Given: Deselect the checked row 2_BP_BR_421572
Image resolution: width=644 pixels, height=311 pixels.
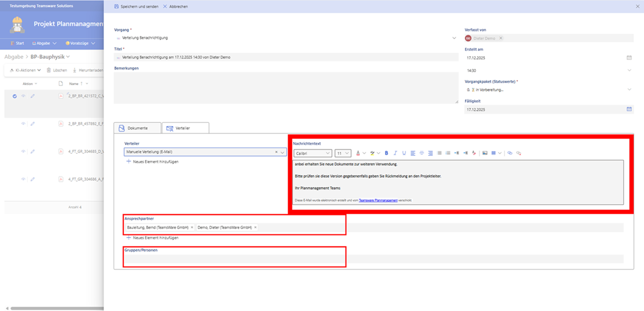Looking at the screenshot, I should click(x=14, y=96).
